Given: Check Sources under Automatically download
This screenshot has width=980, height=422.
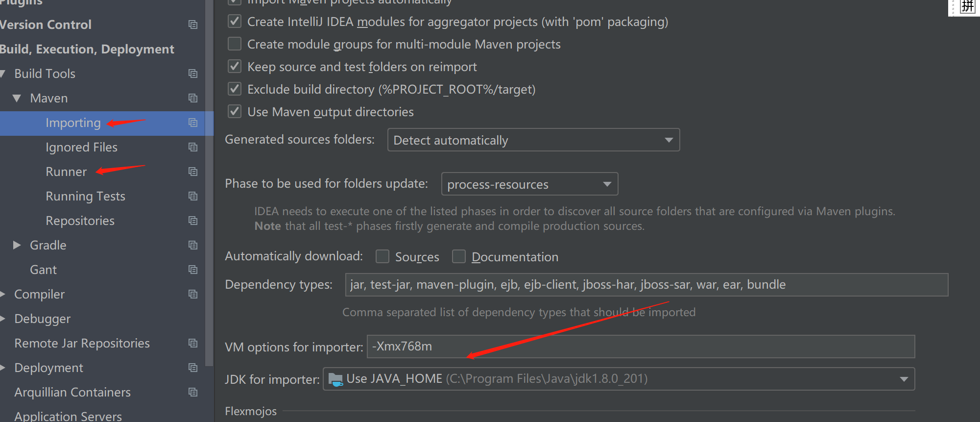Looking at the screenshot, I should click(x=382, y=256).
